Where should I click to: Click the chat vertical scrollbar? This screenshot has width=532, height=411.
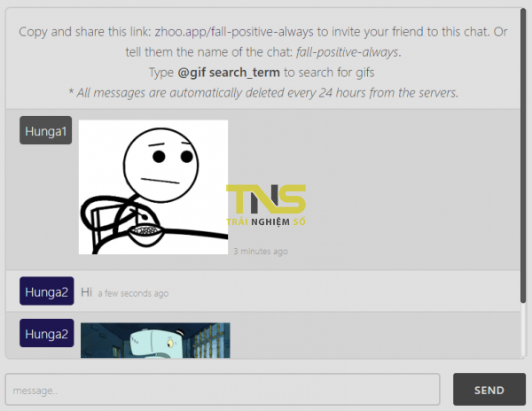click(x=523, y=156)
